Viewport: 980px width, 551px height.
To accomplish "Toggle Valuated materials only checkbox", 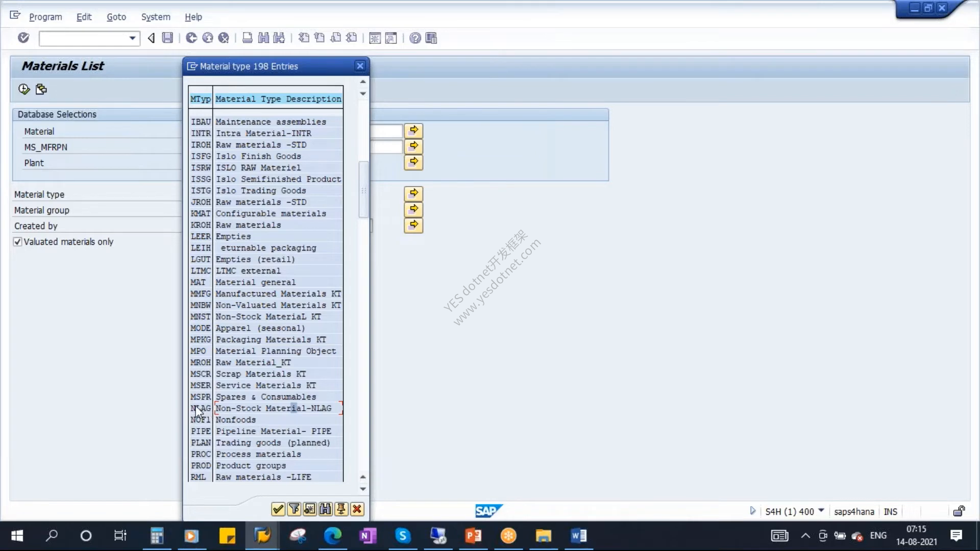I will (18, 242).
